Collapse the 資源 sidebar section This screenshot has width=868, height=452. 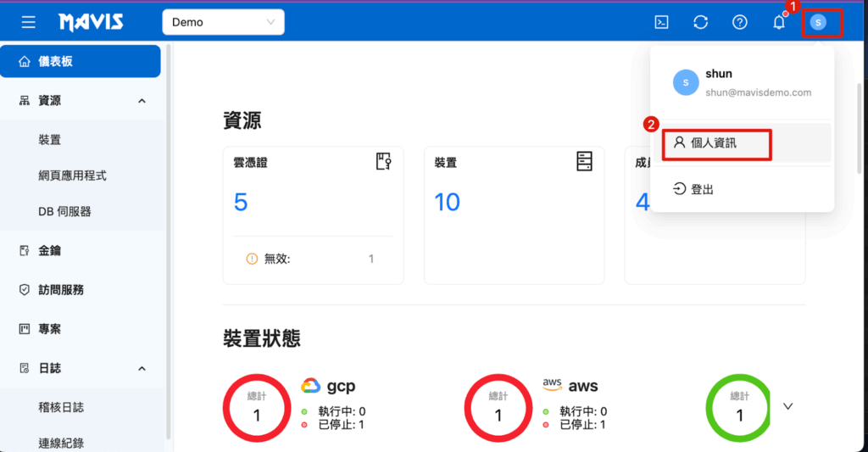click(142, 101)
